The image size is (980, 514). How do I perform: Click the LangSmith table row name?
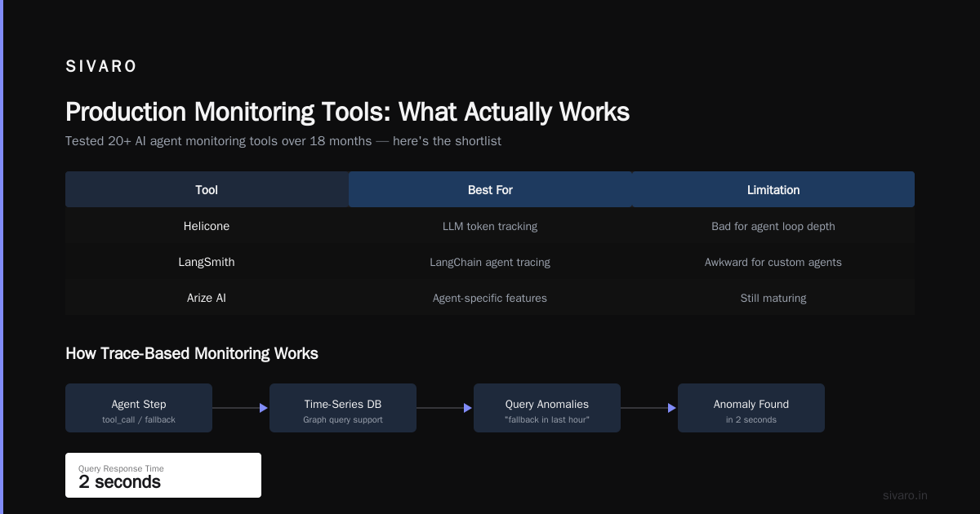pyautogui.click(x=207, y=262)
